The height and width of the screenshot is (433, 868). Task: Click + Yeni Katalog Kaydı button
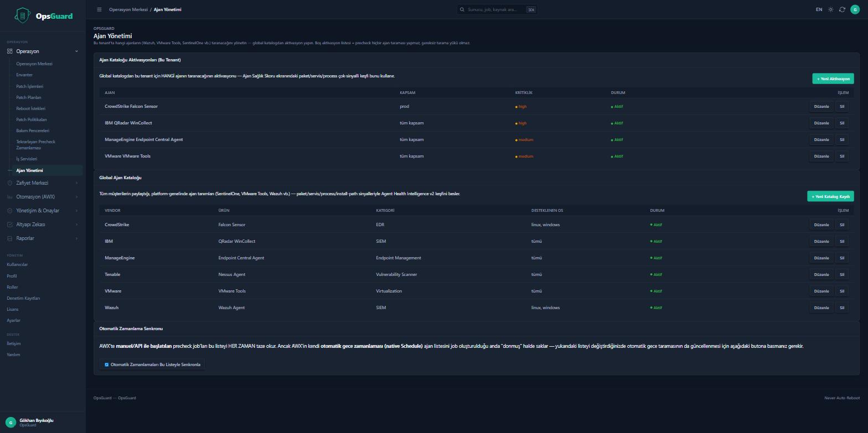pyautogui.click(x=830, y=196)
